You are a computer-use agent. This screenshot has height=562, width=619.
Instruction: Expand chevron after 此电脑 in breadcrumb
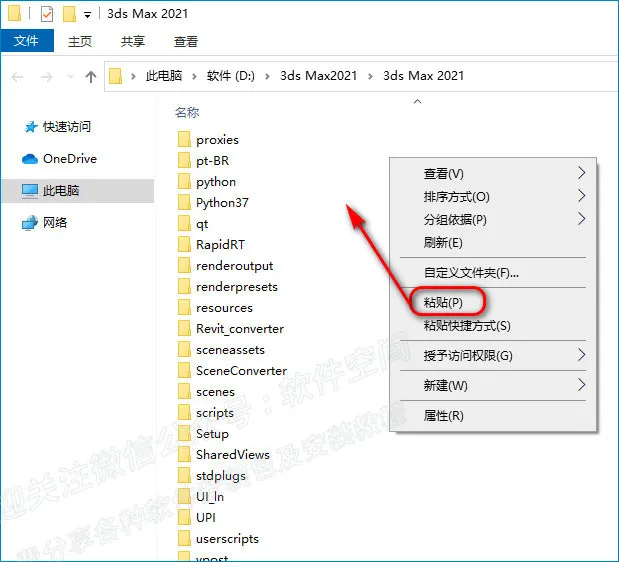coord(194,76)
